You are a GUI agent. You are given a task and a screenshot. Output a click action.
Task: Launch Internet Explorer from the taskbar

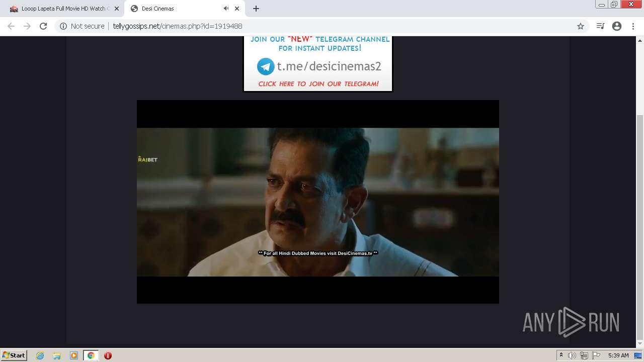(x=40, y=355)
